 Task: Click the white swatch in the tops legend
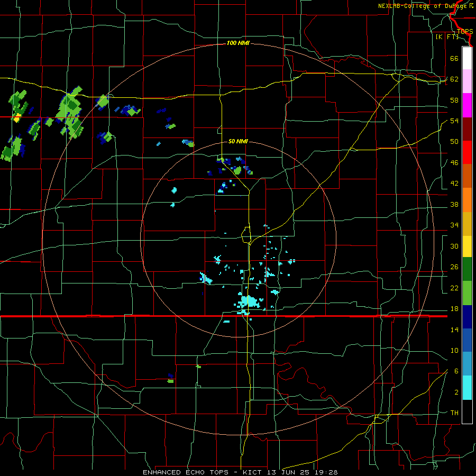pyautogui.click(x=467, y=58)
